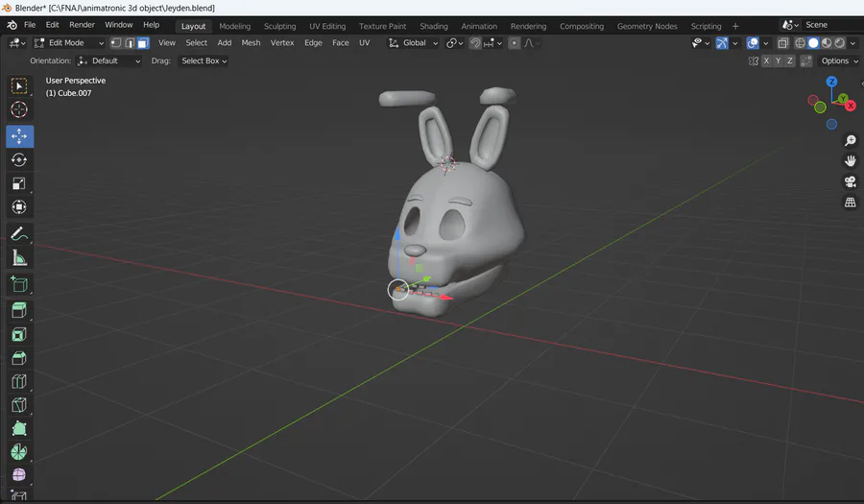Pick the Measure tool

coord(19,257)
